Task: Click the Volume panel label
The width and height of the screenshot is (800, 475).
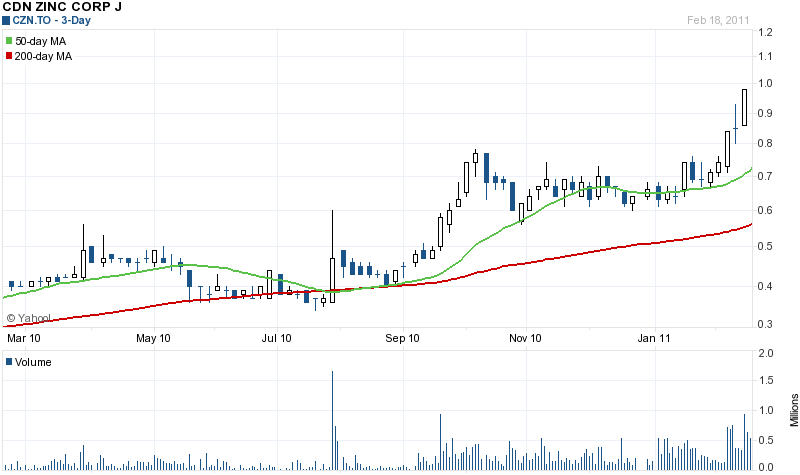Action: pyautogui.click(x=33, y=361)
